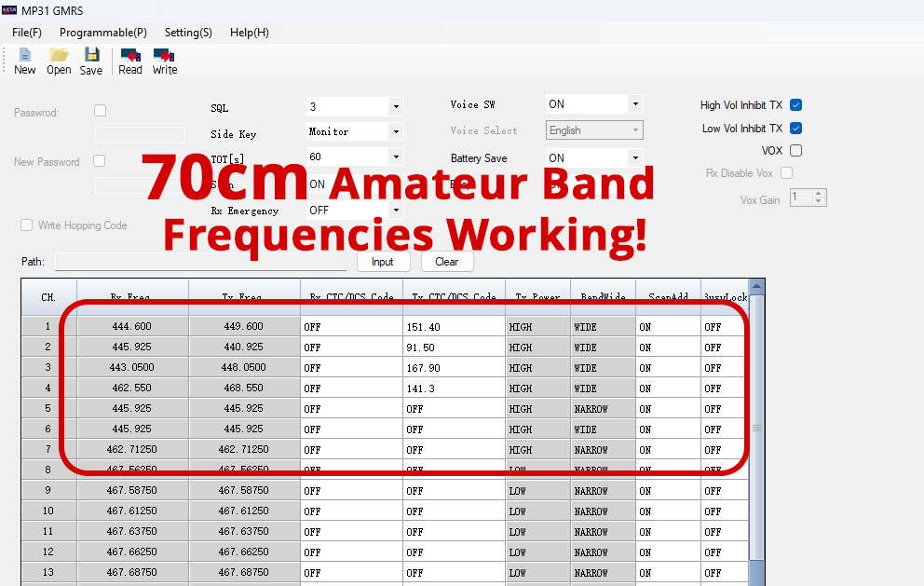
Task: Click the Write to radio icon
Action: click(165, 56)
